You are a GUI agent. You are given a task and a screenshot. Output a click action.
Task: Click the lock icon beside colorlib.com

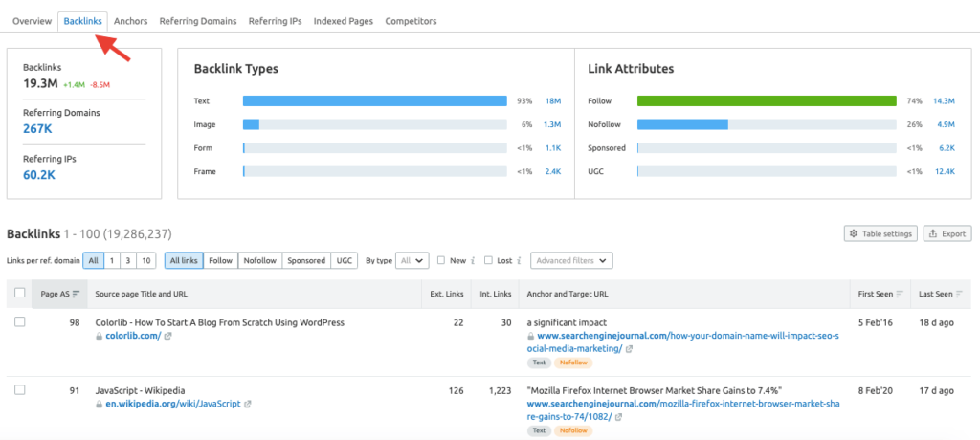(99, 336)
